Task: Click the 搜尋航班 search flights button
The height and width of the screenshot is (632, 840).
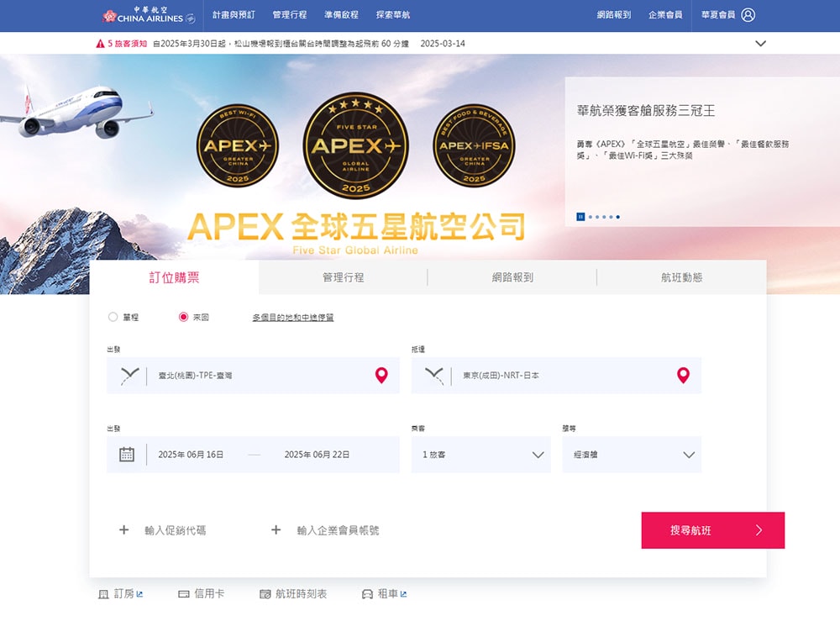Action: pyautogui.click(x=713, y=530)
